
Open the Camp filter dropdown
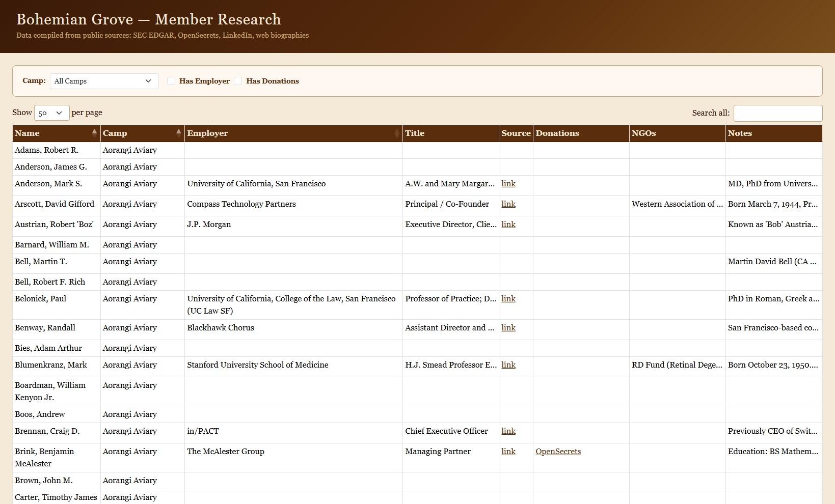104,81
